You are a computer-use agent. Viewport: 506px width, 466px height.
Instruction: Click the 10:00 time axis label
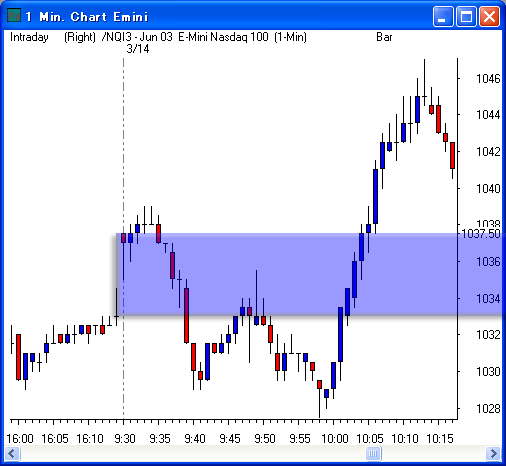[x=335, y=439]
